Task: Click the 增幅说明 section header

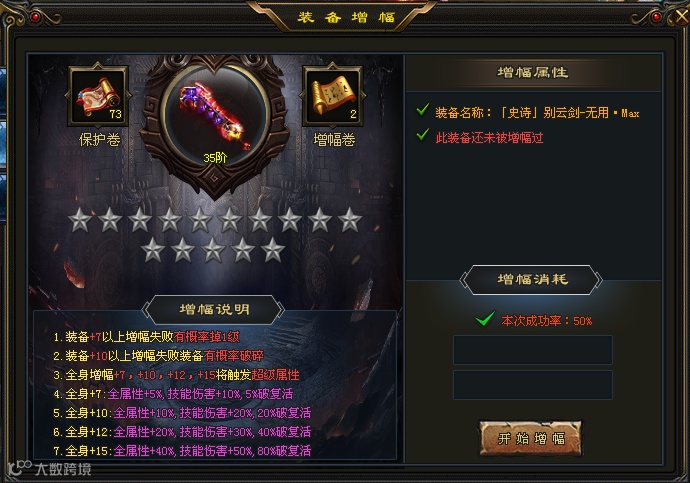Action: pos(214,310)
